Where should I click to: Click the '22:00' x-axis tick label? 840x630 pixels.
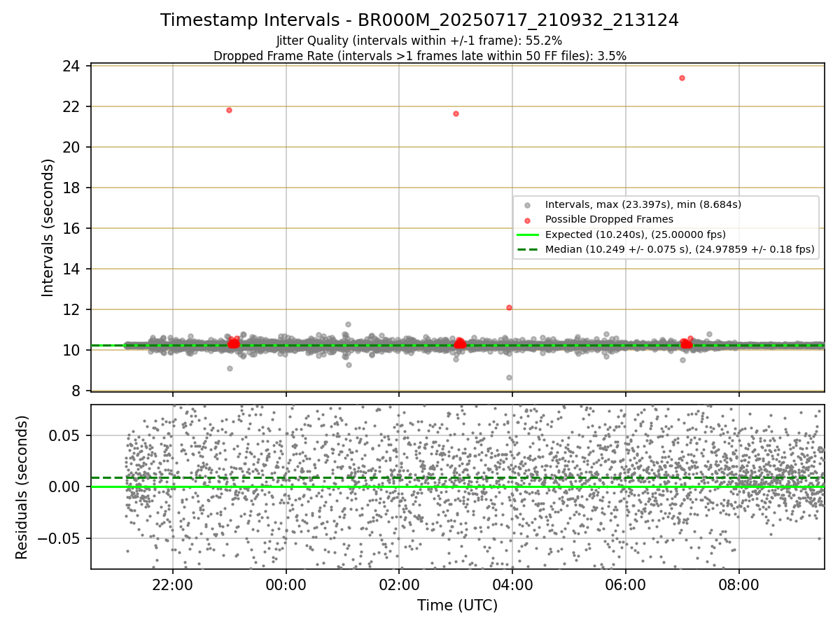point(172,587)
